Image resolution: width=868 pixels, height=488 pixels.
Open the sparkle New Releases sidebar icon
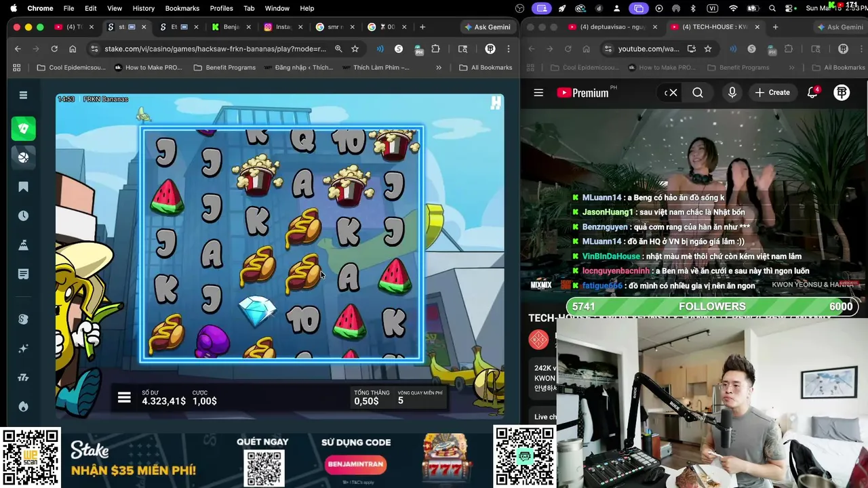pyautogui.click(x=23, y=348)
